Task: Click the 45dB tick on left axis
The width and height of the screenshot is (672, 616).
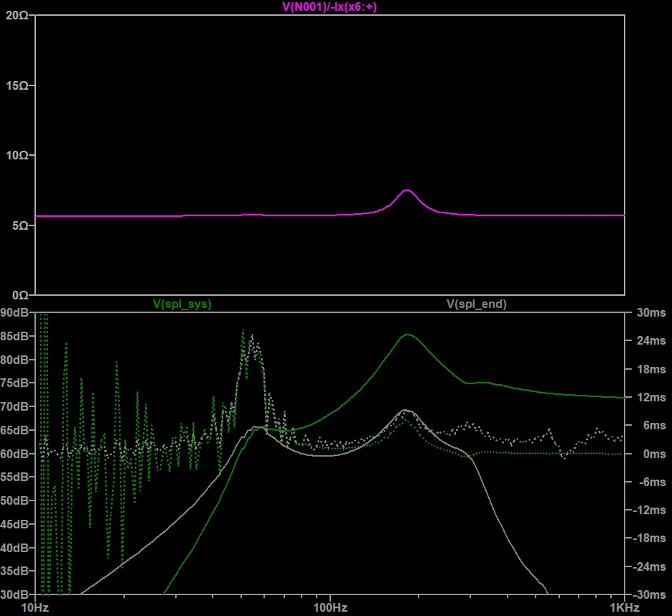Action: (15, 525)
